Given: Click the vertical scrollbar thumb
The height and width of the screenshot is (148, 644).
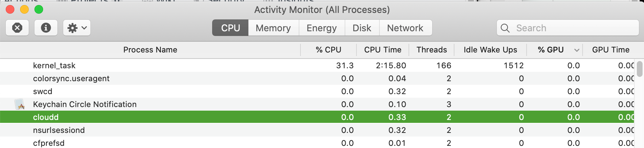Looking at the screenshot, I should coord(639,69).
